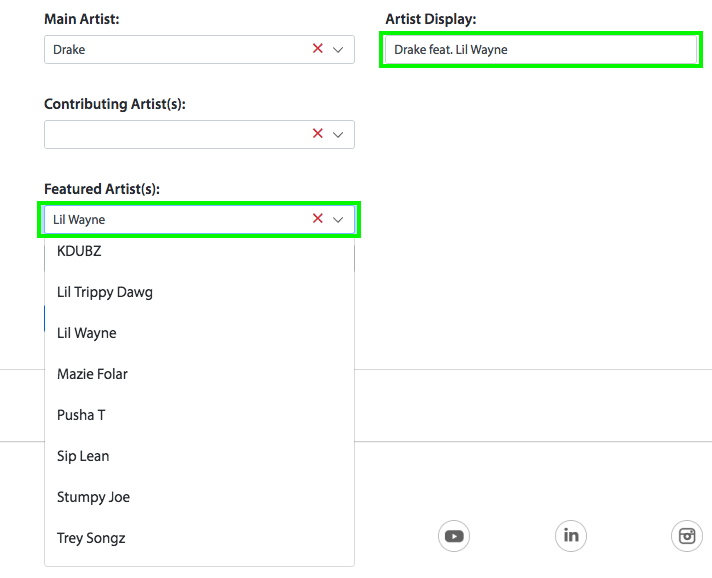Select KDUBZ from the artist list
The height and width of the screenshot is (578, 712).
pyautogui.click(x=199, y=251)
